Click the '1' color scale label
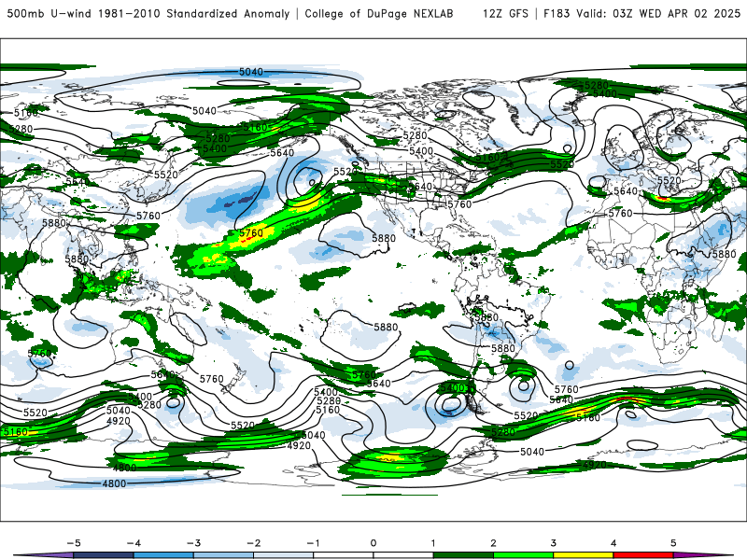Screen dimensions: 747x560 433,543
